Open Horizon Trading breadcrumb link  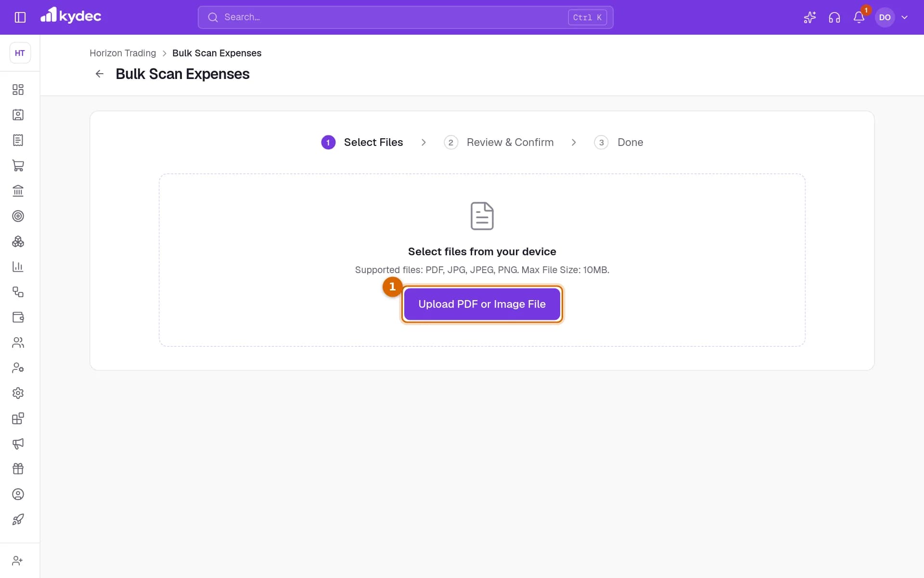[123, 53]
